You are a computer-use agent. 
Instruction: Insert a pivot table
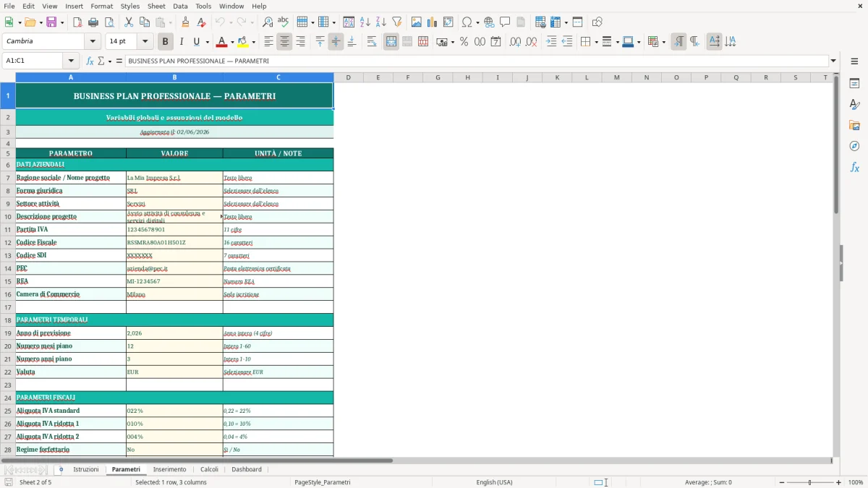coord(448,22)
